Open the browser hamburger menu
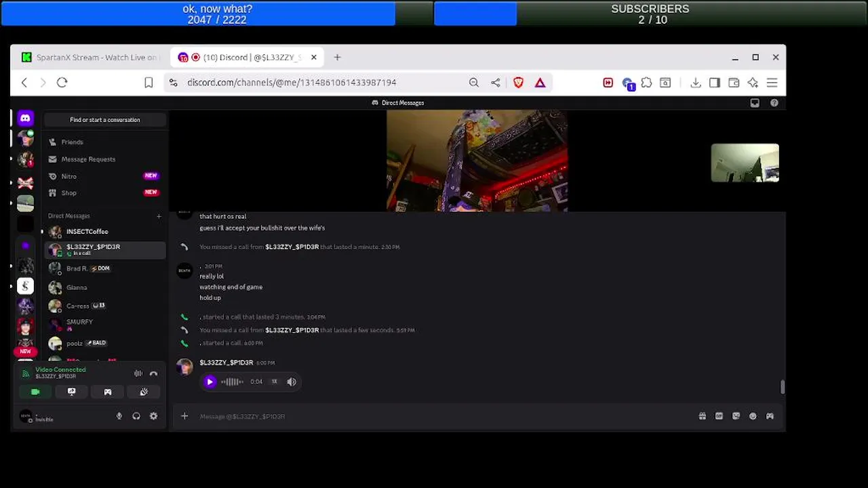Screen dimensions: 868x488 (x=772, y=83)
